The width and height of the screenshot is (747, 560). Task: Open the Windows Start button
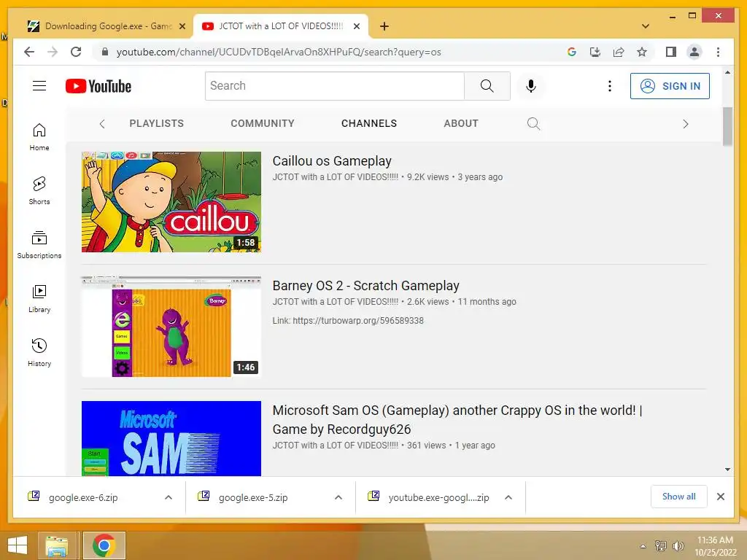[18, 545]
